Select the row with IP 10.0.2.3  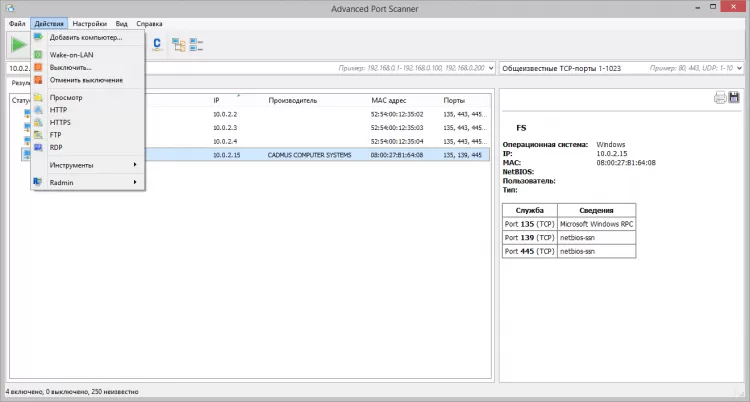226,128
